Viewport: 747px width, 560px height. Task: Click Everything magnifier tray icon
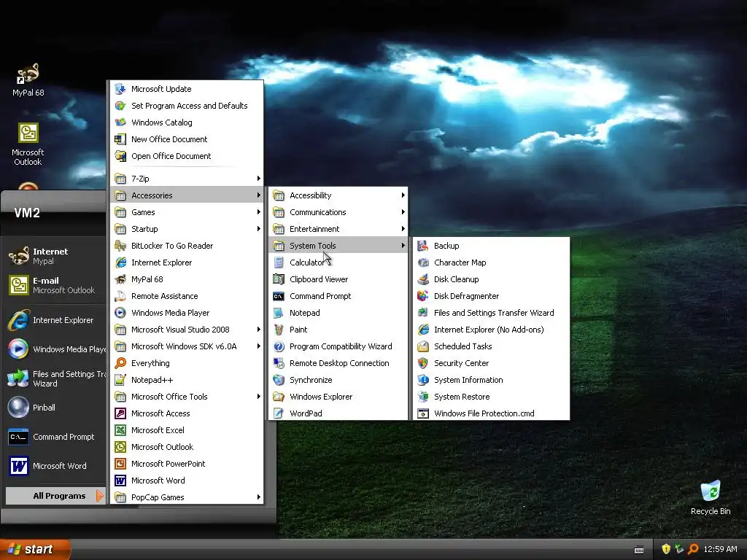tap(693, 549)
